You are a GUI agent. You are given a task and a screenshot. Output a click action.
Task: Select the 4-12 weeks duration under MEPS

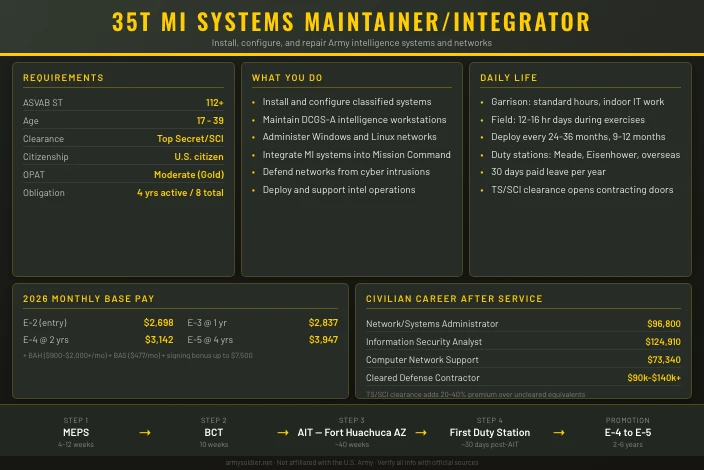pos(76,444)
